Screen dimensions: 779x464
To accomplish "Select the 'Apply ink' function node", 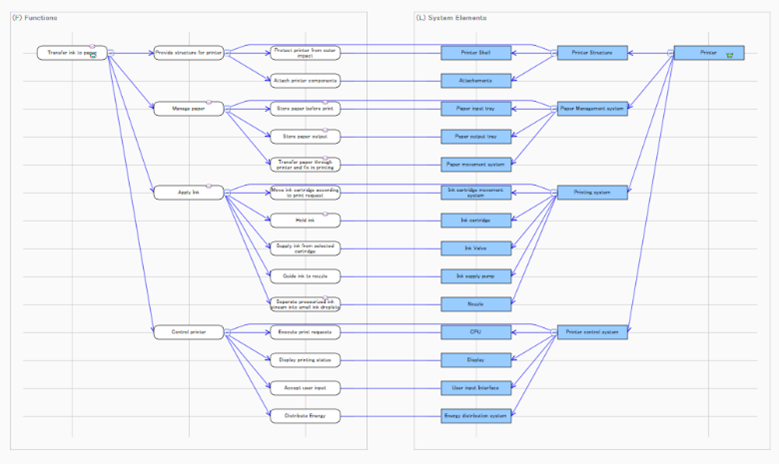I will tap(189, 192).
